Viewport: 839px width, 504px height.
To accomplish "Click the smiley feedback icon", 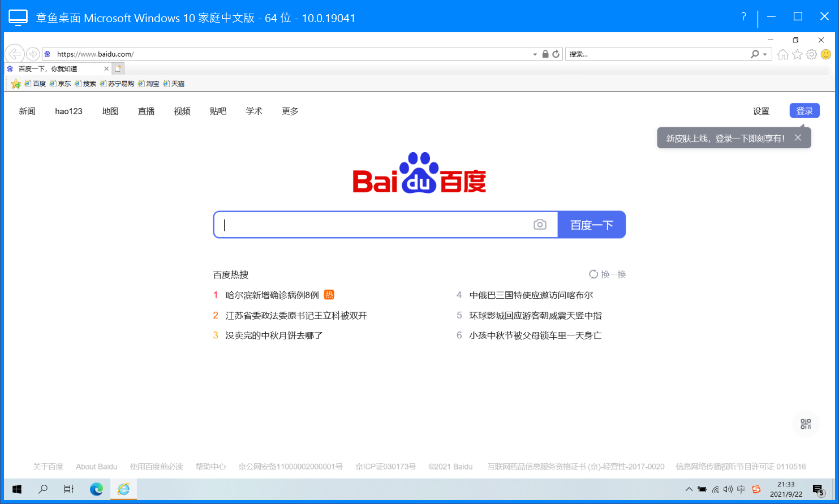I will [826, 54].
